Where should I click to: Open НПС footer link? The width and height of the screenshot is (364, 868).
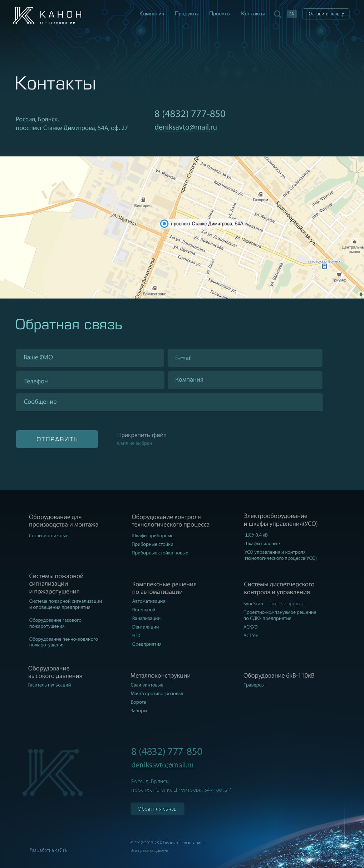point(137,635)
